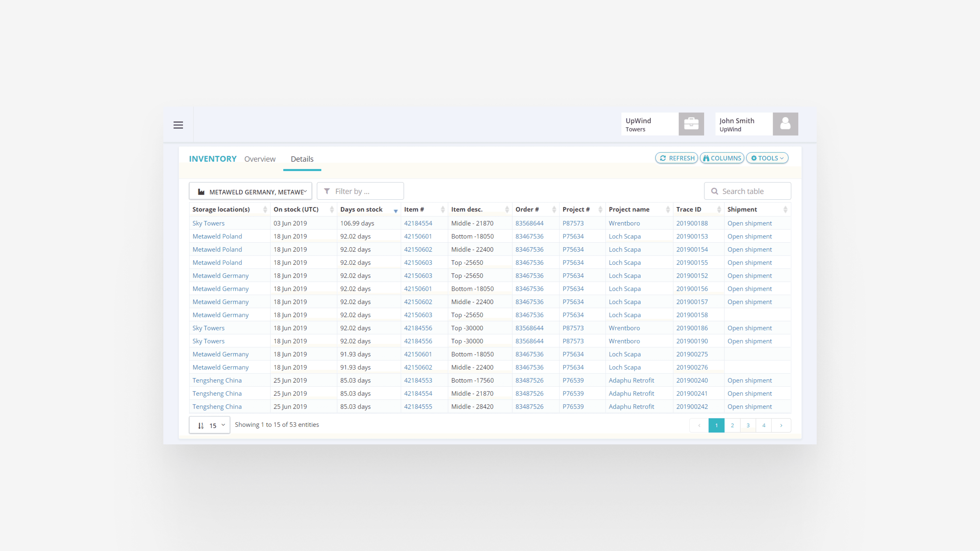
Task: Jump to page 3 of results
Action: pyautogui.click(x=748, y=425)
